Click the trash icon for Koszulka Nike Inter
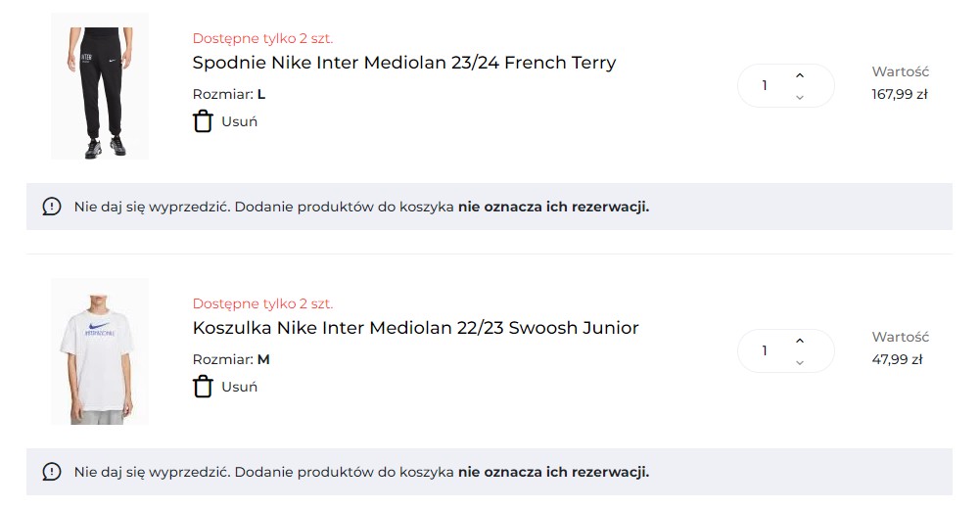Image resolution: width=980 pixels, height=509 pixels. (x=203, y=386)
